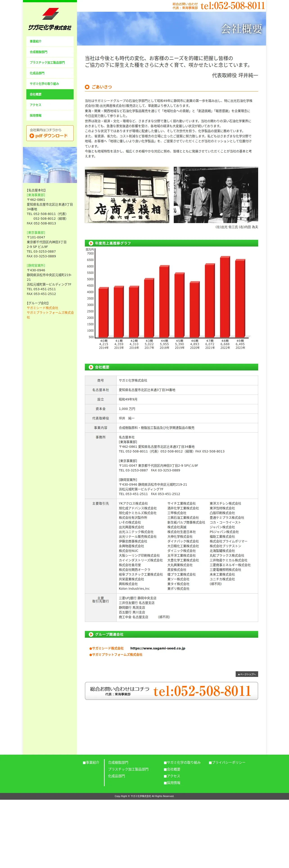Click the 昭和49年9月 table cell
The width and height of the screenshot is (289, 868).
pos(187,399)
